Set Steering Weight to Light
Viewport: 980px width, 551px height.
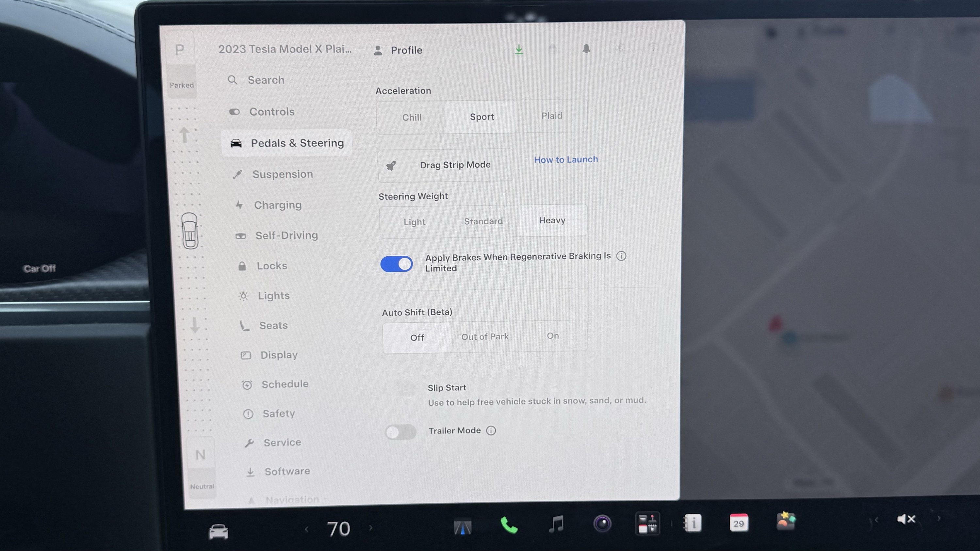[415, 222]
